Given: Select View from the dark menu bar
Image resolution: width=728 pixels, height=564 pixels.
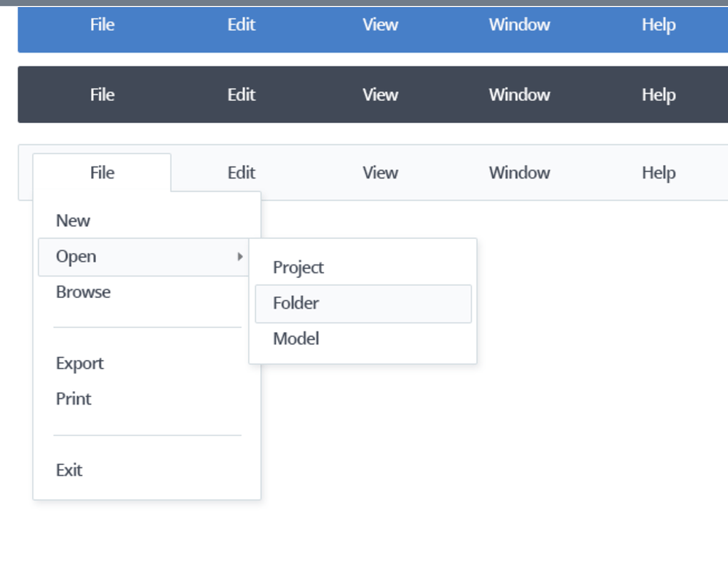Looking at the screenshot, I should click(380, 94).
